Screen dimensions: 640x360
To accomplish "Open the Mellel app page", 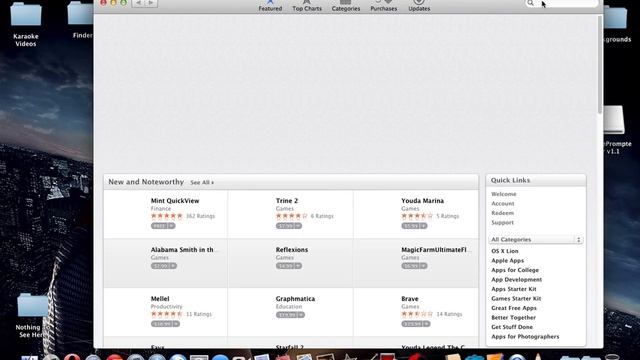I will click(160, 299).
